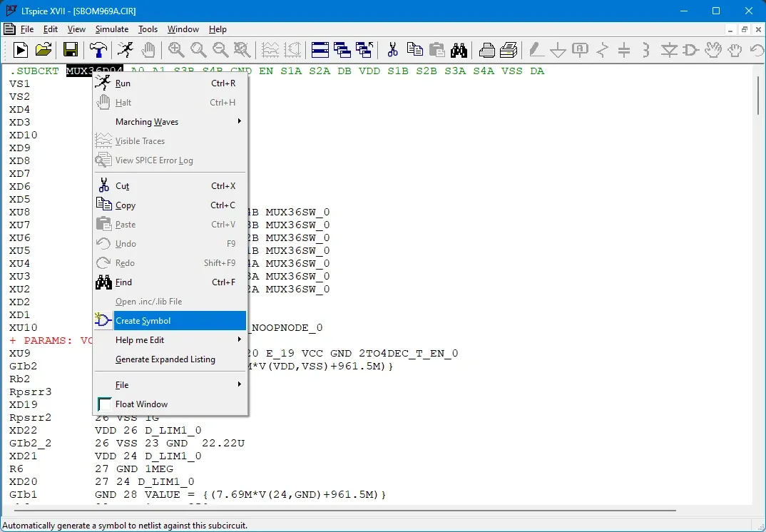Click the Print printer toolbar icon
The width and height of the screenshot is (766, 532).
pos(509,50)
